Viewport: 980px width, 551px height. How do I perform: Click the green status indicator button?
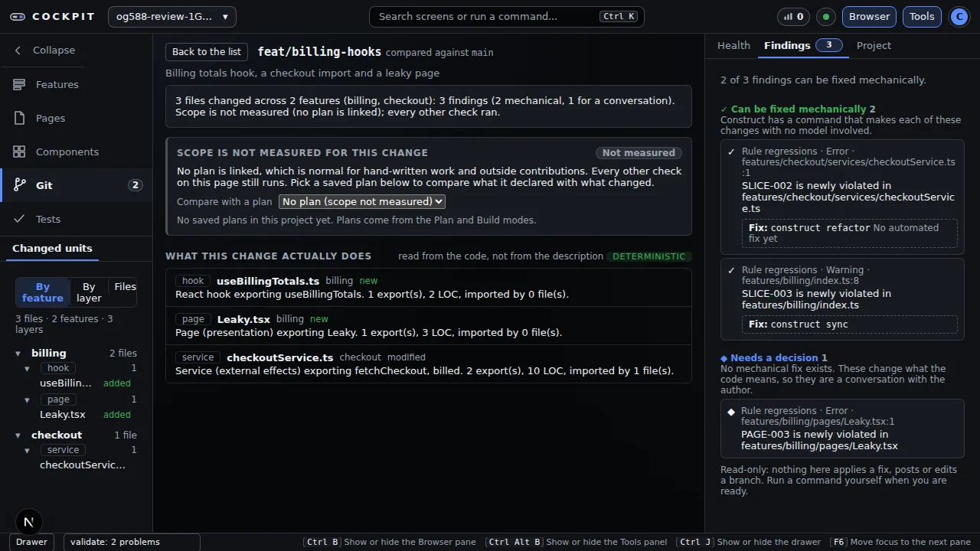pyautogui.click(x=826, y=16)
